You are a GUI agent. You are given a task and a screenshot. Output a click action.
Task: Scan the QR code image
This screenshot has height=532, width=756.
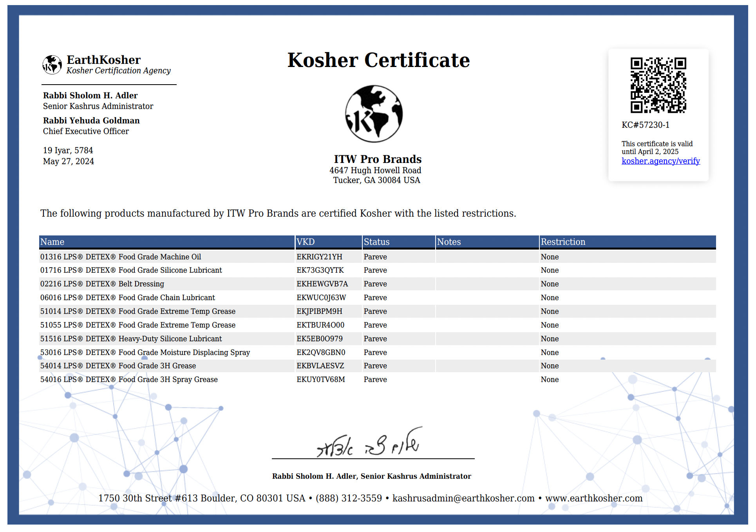coord(659,85)
